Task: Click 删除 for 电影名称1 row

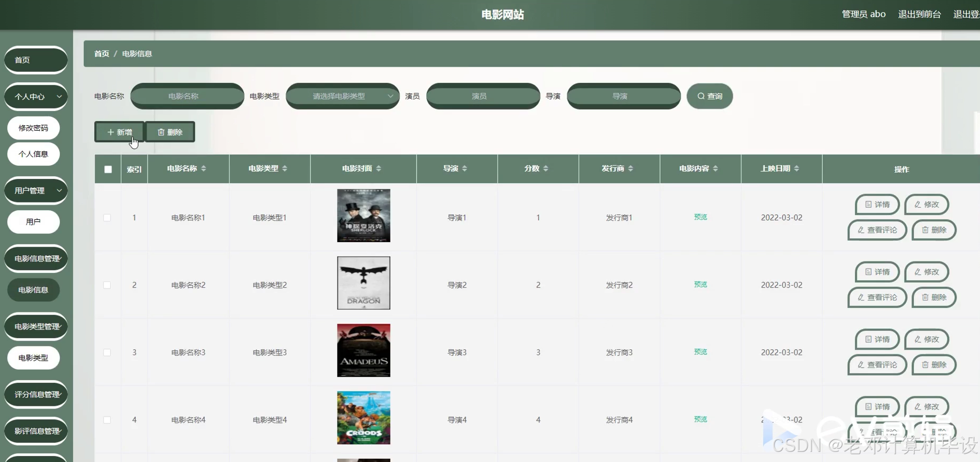Action: [934, 230]
